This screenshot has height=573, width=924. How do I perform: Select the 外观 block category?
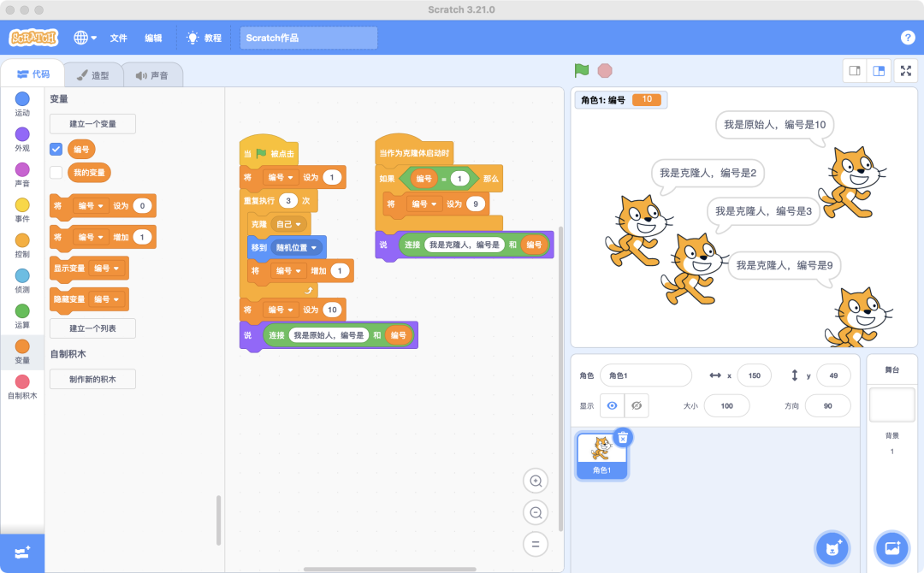coord(22,139)
